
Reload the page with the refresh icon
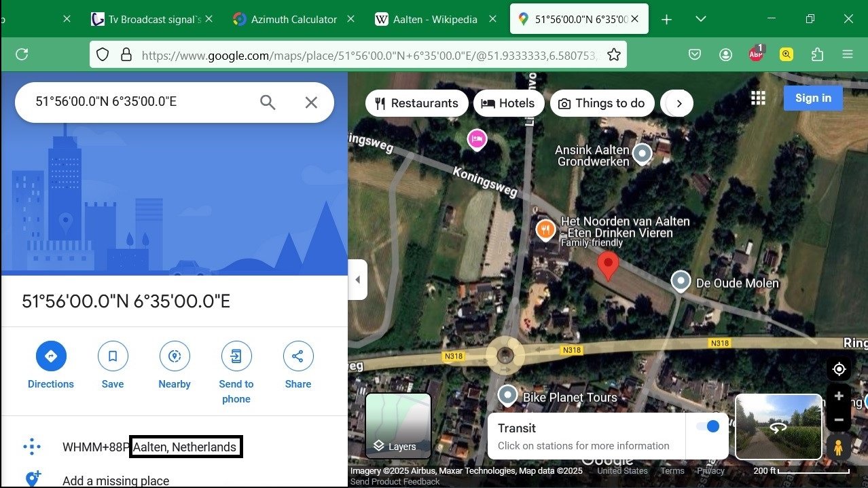click(22, 54)
